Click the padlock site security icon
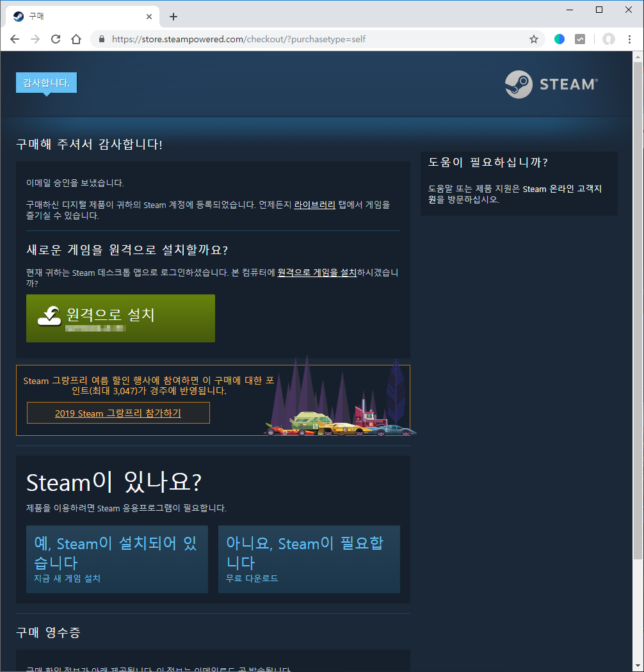This screenshot has width=644, height=672. click(x=102, y=39)
